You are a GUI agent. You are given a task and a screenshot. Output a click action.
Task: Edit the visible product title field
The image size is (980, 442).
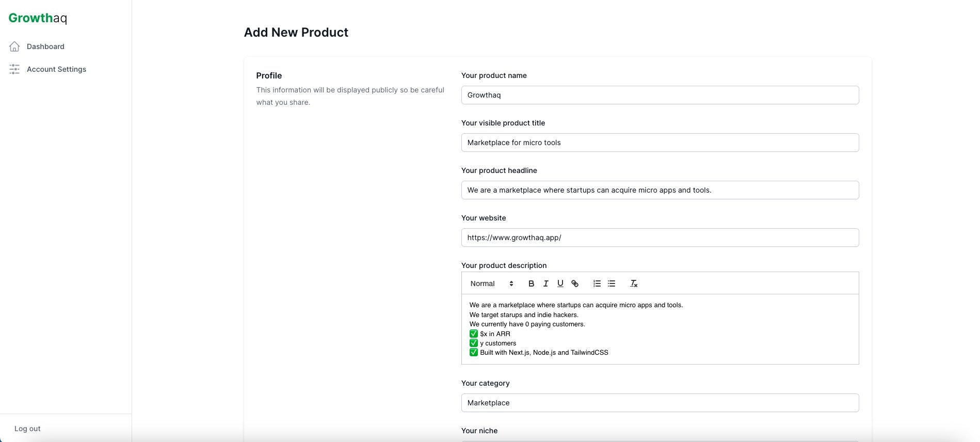(x=660, y=143)
